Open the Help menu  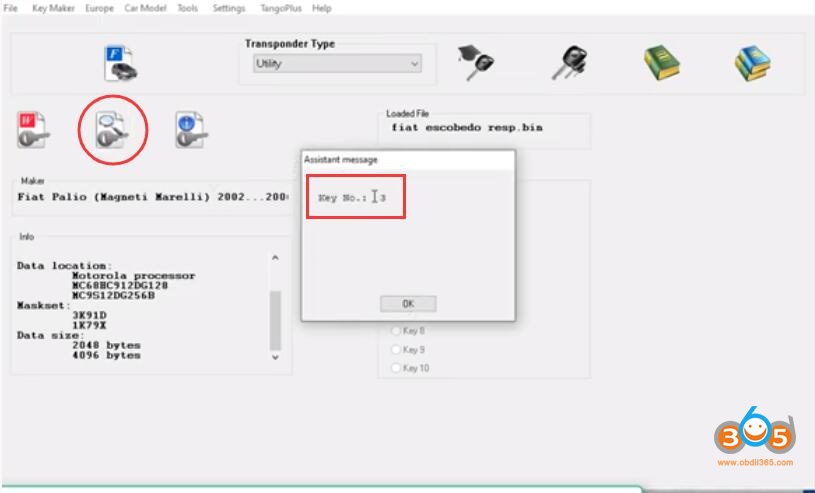(322, 8)
